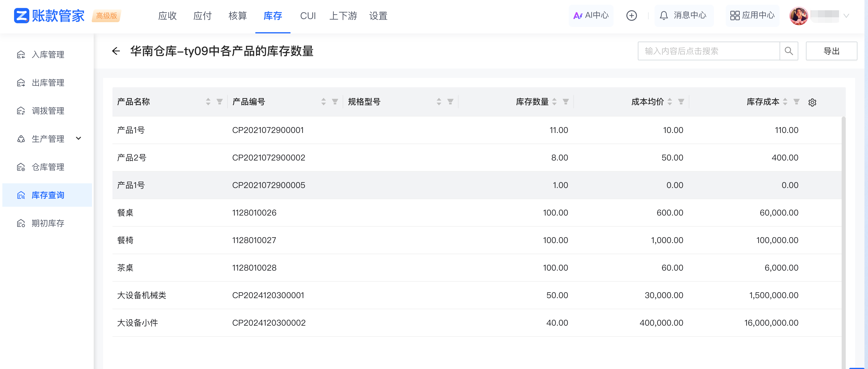The width and height of the screenshot is (868, 369).
Task: Click the filter icon on 库存数量 column
Action: point(566,101)
